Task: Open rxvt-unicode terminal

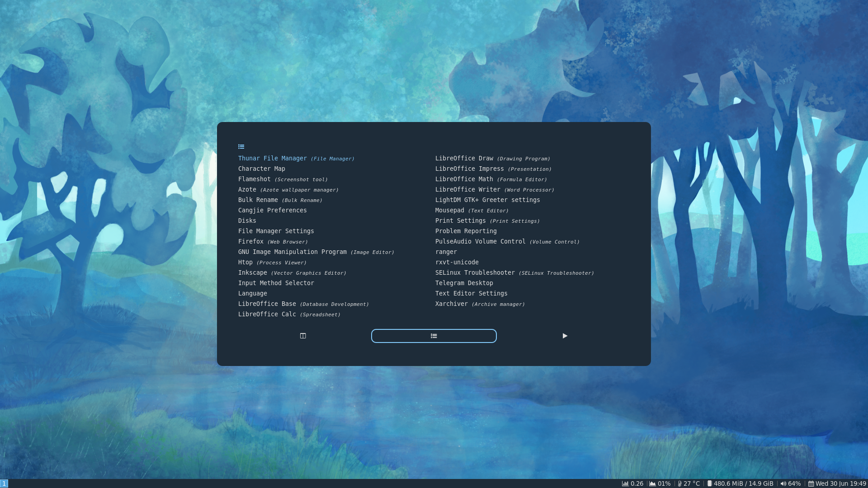Action: [x=457, y=262]
